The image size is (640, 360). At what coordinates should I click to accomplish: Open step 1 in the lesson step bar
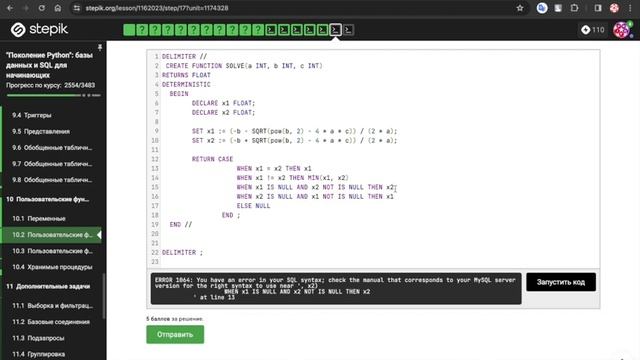(x=129, y=30)
